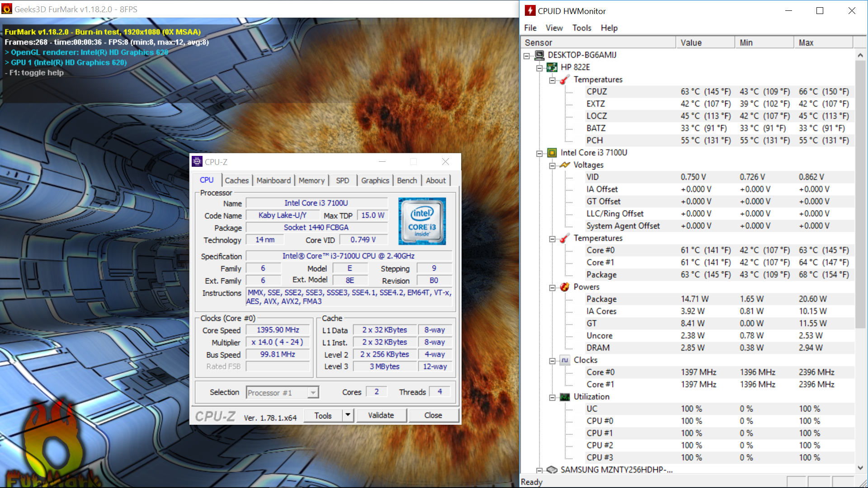Click HWMonitor scrollbar down arrow
This screenshot has height=488, width=868.
[x=860, y=468]
